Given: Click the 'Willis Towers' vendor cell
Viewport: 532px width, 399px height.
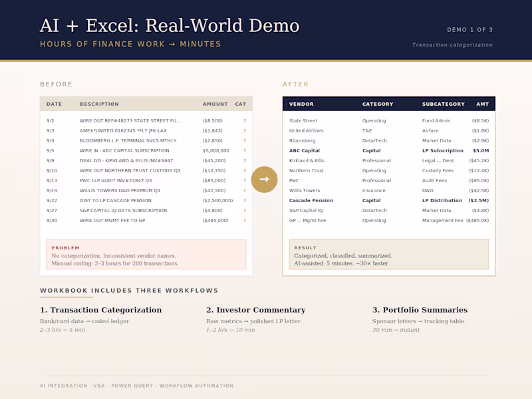Looking at the screenshot, I should (305, 191).
